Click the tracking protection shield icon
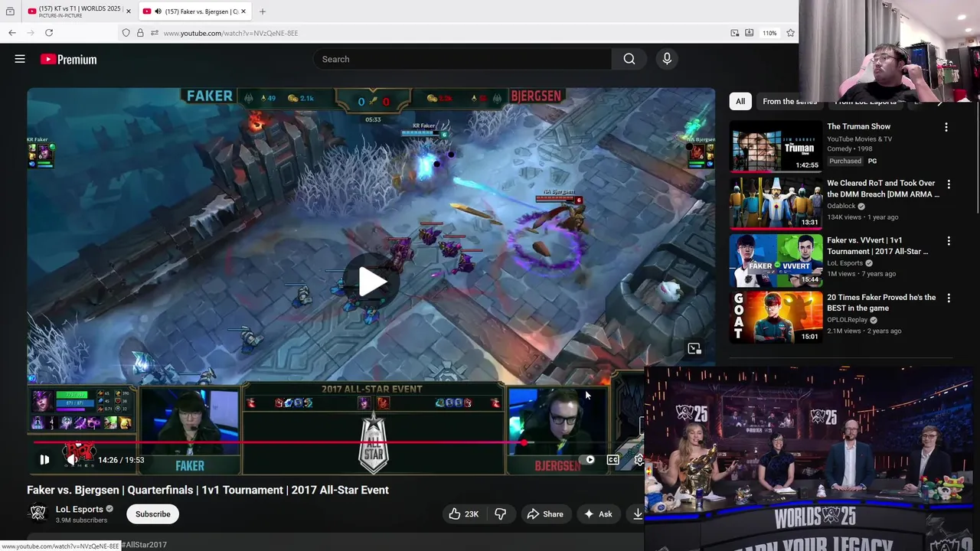980x551 pixels. pos(126,33)
